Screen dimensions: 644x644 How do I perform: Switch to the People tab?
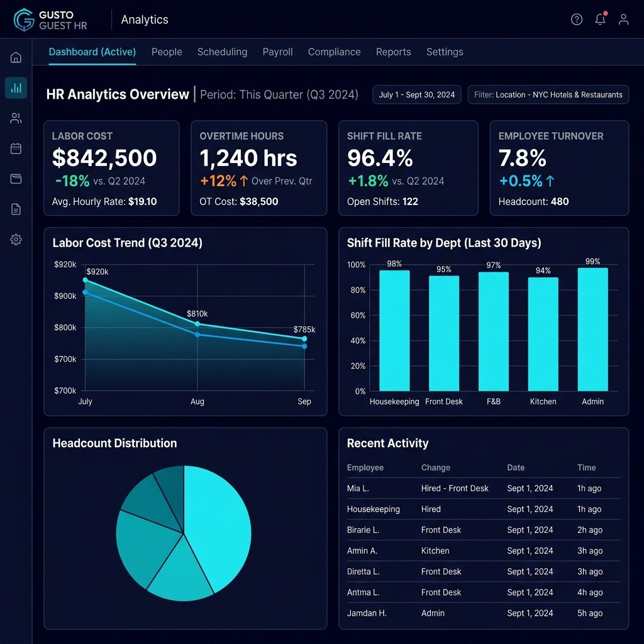167,52
